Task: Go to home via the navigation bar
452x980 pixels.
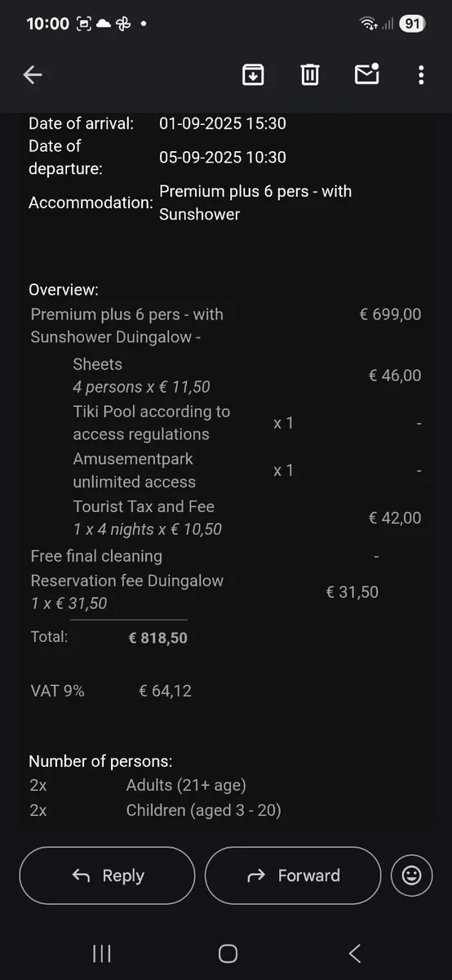Action: (228, 953)
